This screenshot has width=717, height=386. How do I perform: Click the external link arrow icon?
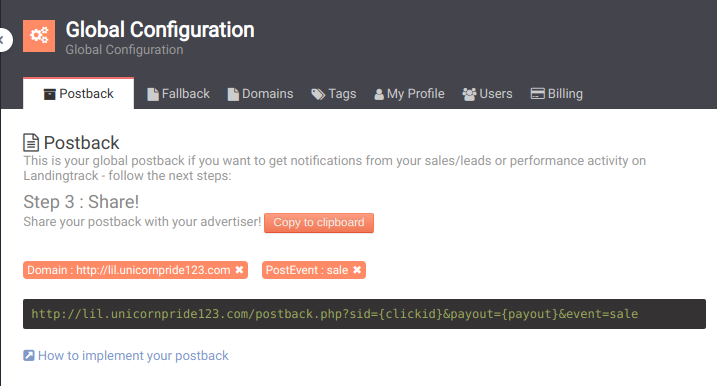click(x=29, y=355)
